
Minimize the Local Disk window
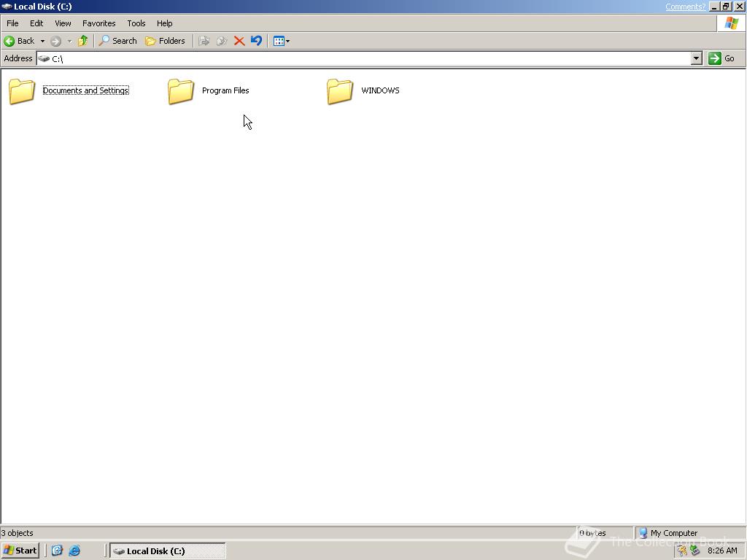714,7
